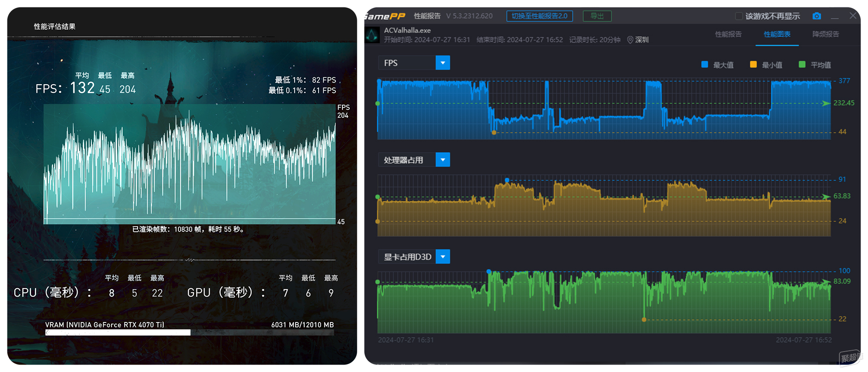Click the camera screenshot icon in GamePP
The height and width of the screenshot is (372, 868).
tap(816, 16)
